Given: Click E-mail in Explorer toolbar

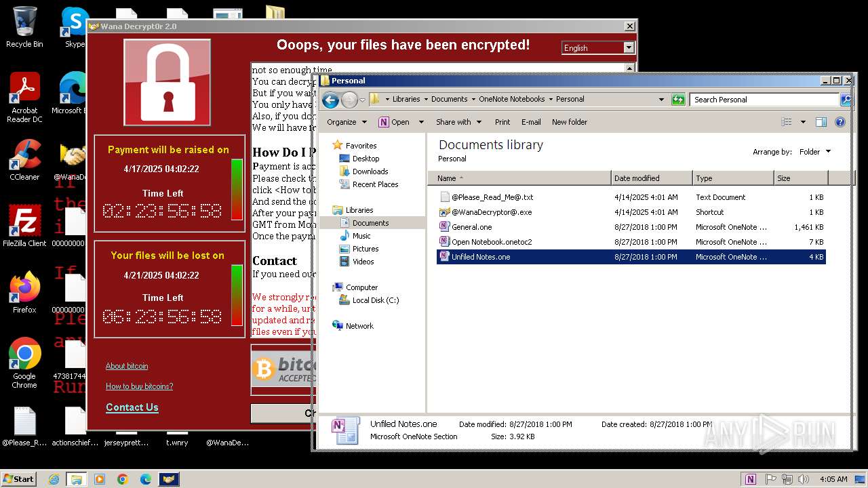Looking at the screenshot, I should point(531,122).
